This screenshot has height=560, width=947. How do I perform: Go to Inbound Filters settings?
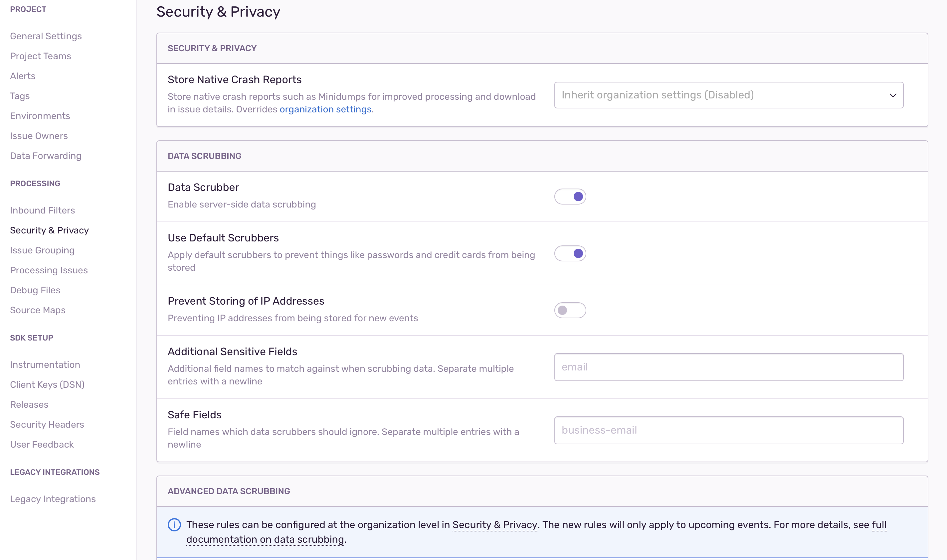tap(42, 210)
